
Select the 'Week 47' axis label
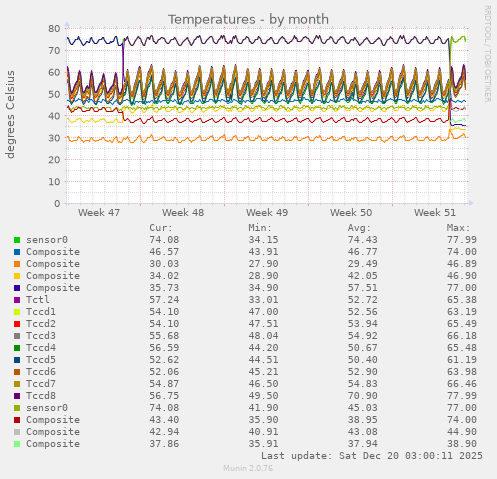99,213
